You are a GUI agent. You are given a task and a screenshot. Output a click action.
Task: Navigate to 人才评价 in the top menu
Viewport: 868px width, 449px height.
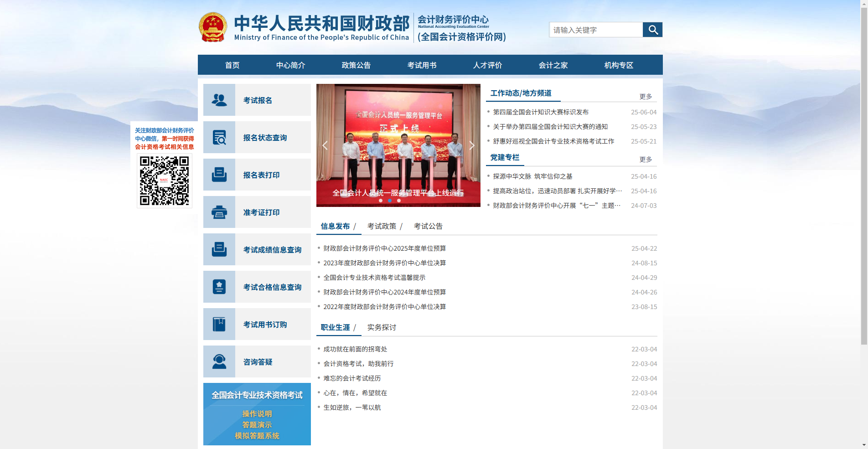pos(487,65)
